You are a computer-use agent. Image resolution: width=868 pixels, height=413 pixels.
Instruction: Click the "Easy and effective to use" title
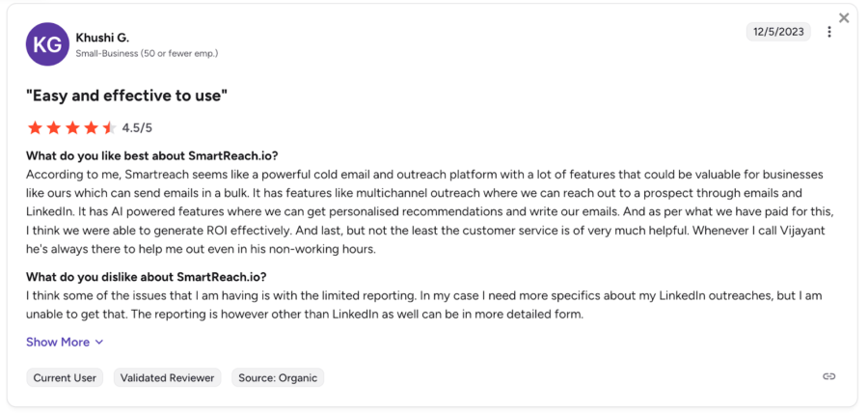(x=126, y=96)
